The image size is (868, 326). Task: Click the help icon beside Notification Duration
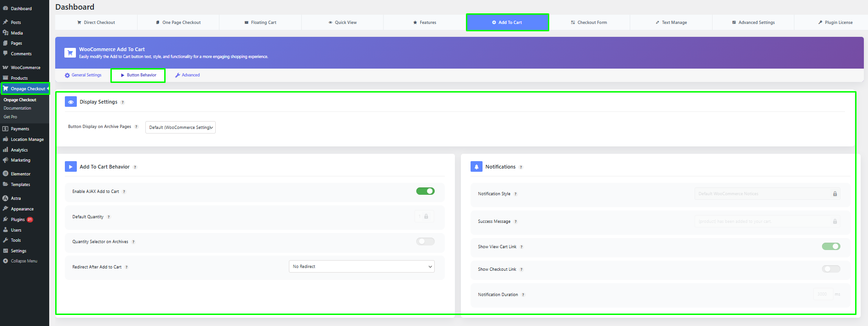pyautogui.click(x=523, y=295)
